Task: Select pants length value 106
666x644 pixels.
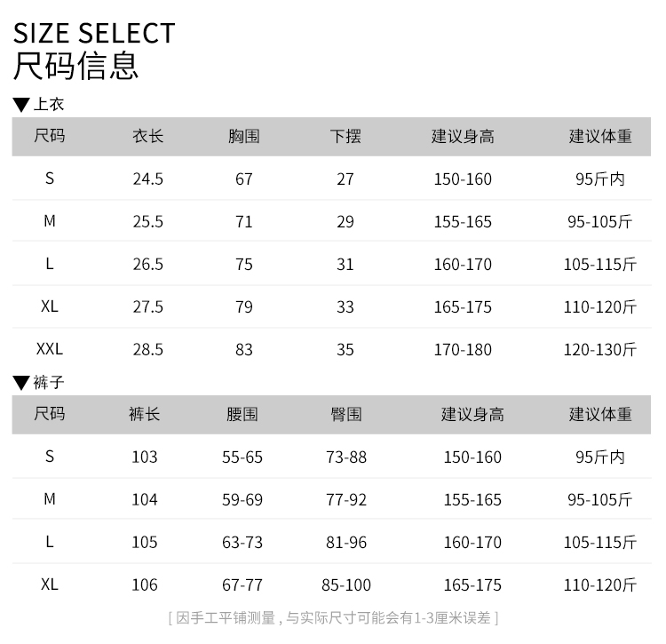Action: (145, 585)
